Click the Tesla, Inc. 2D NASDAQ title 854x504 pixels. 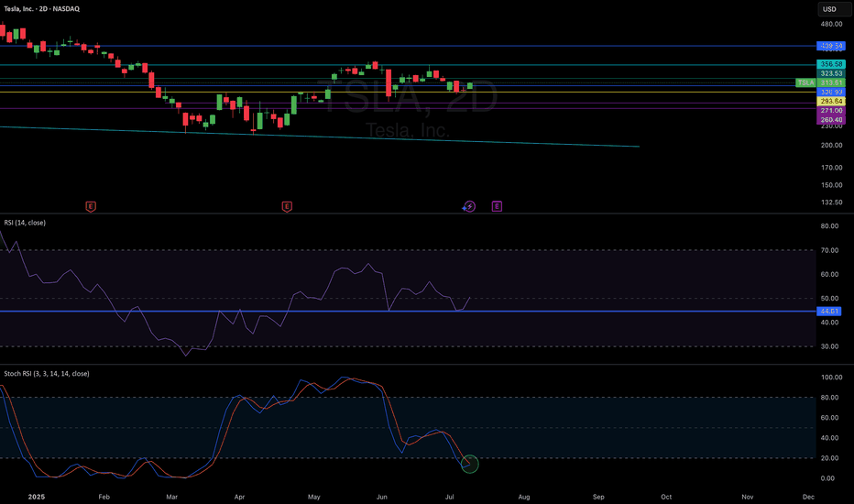[x=42, y=9]
